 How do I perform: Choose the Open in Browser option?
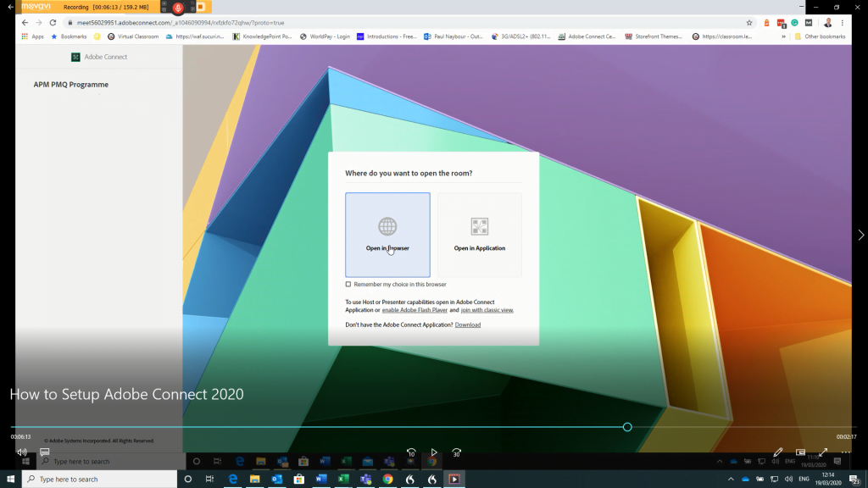pos(387,235)
